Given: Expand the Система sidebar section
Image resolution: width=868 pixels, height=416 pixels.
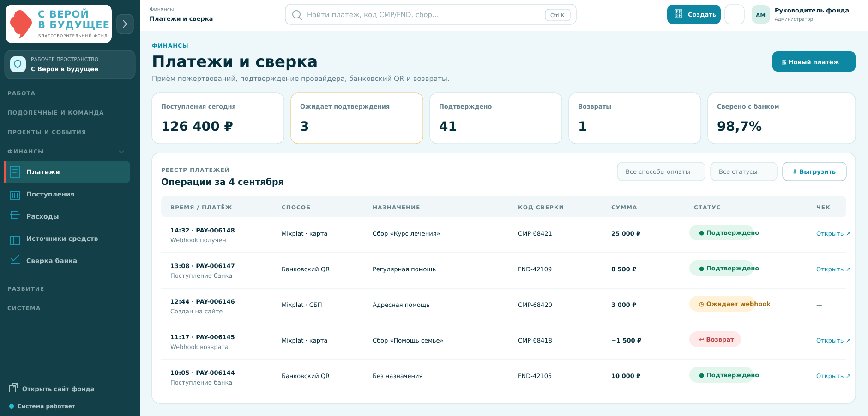Looking at the screenshot, I should [24, 308].
